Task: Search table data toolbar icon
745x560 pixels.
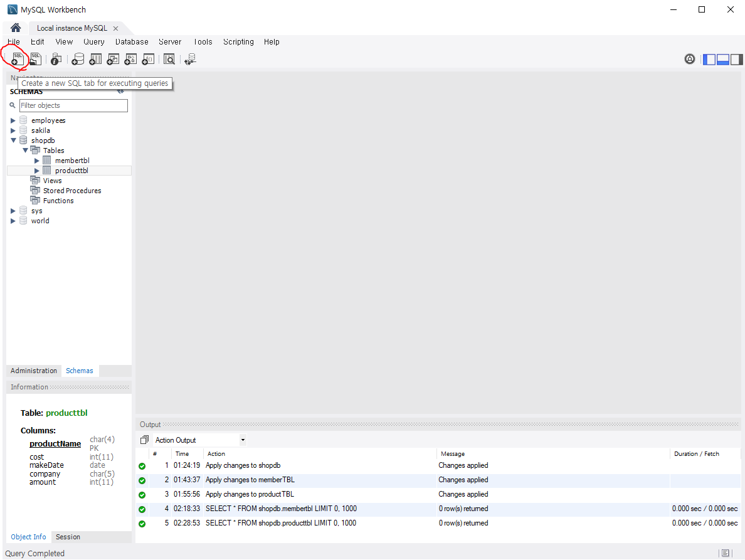Action: (x=169, y=60)
